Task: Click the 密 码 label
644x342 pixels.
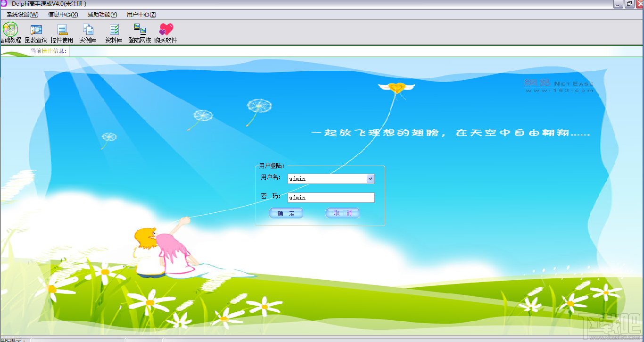Action: [271, 196]
